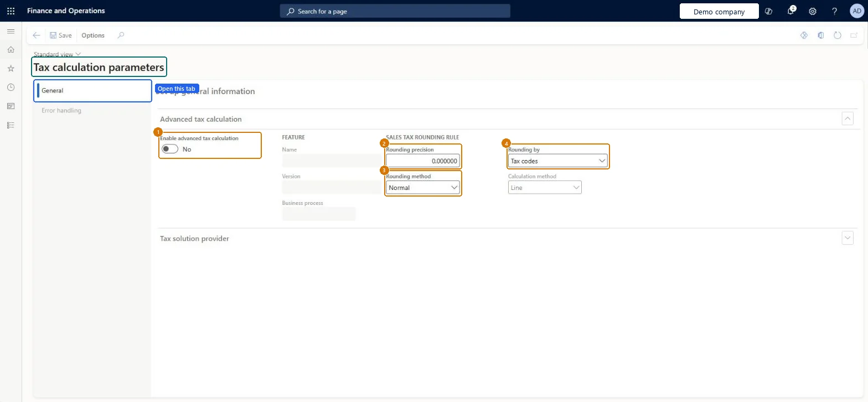
Task: Open page in new window icon
Action: pos(854,35)
